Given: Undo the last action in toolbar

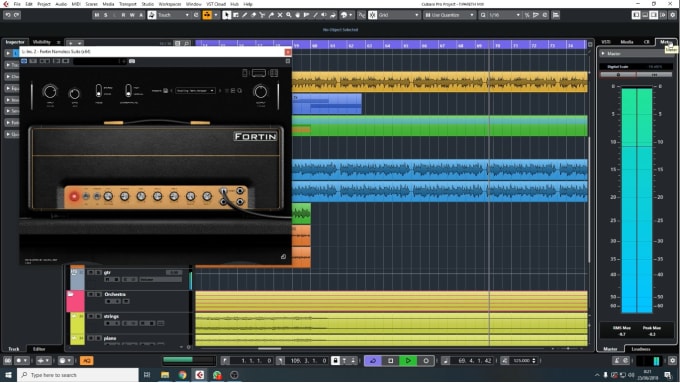Looking at the screenshot, I should 8,15.
